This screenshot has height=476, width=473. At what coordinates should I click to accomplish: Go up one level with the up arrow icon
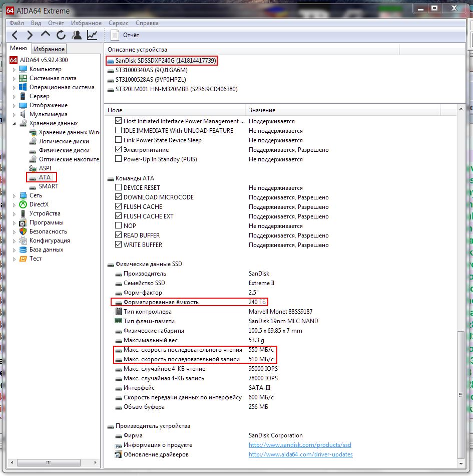46,35
